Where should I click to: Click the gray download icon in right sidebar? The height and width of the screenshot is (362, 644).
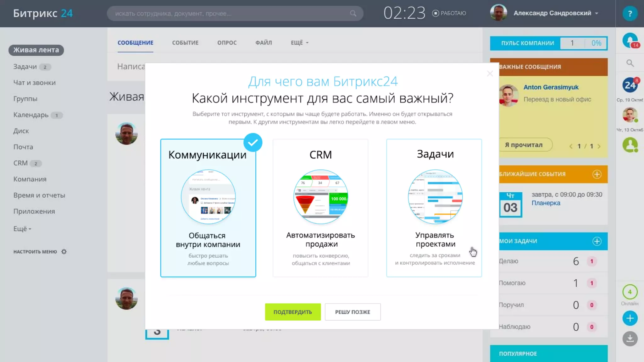pyautogui.click(x=630, y=339)
